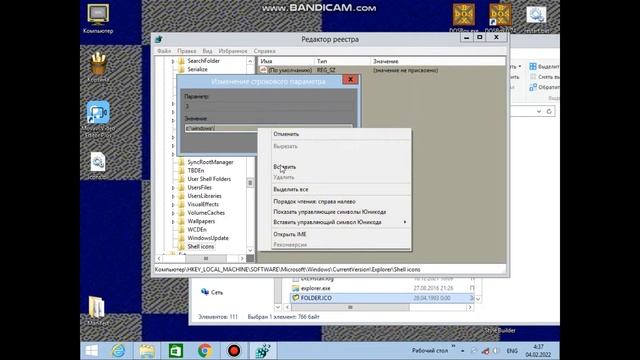Select the Serialize registry key
Image resolution: width=640 pixels, height=360 pixels.
[x=198, y=69]
